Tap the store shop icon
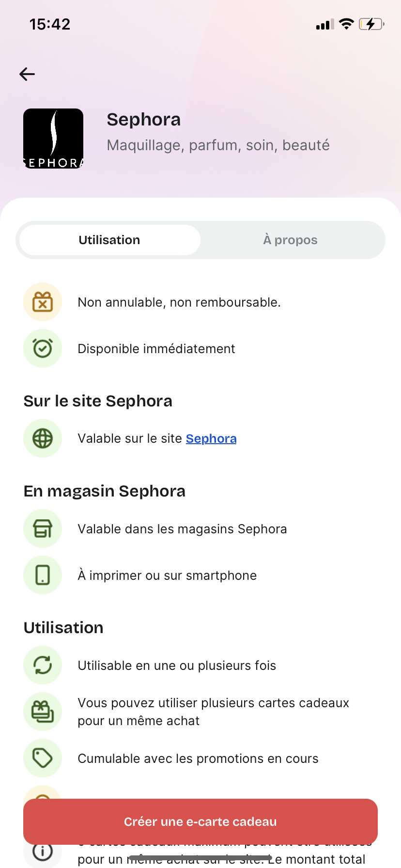The image size is (401, 868). (43, 528)
